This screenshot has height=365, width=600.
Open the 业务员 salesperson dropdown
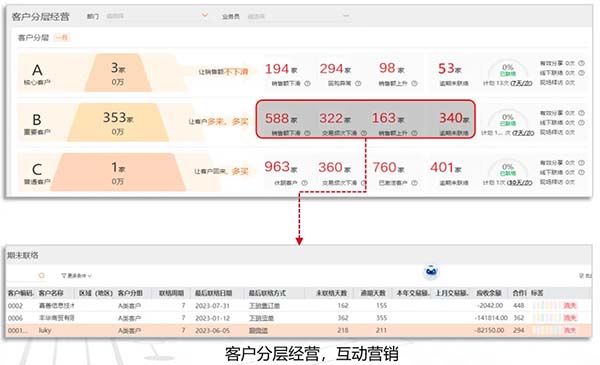click(298, 16)
